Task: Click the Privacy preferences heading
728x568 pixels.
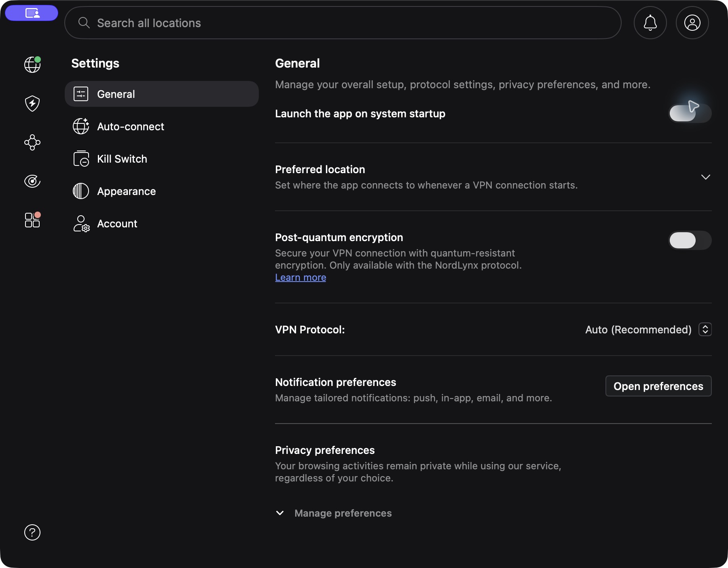Action: (325, 450)
